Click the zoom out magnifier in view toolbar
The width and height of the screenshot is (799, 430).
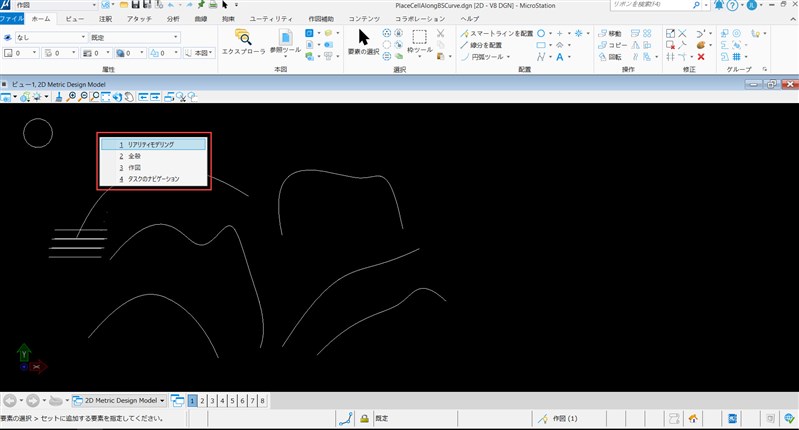pos(83,97)
